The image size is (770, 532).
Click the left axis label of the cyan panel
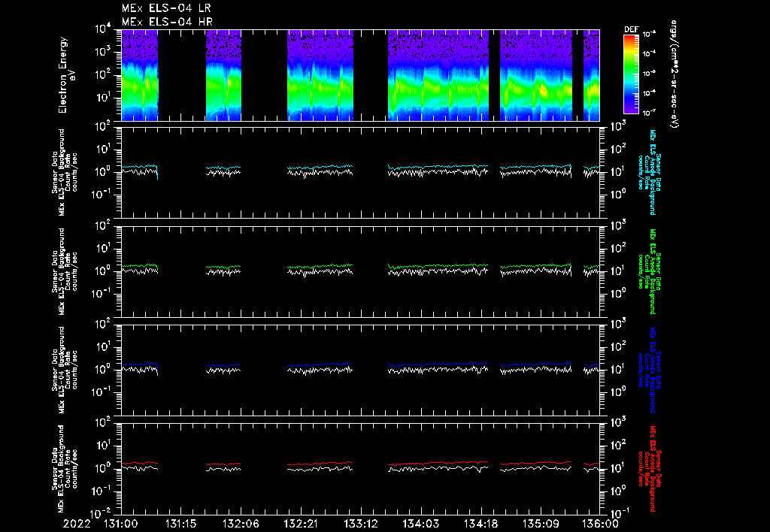coord(65,172)
